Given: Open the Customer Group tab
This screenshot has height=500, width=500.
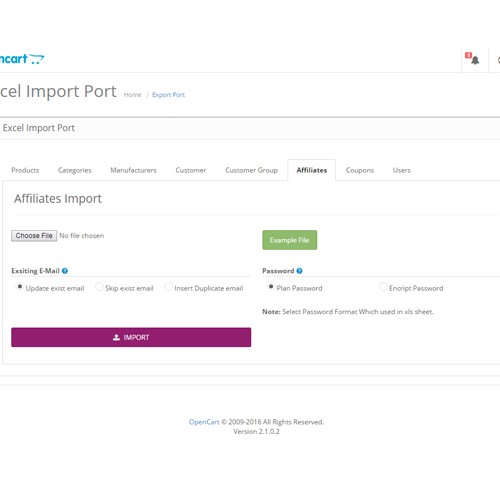Looking at the screenshot, I should coord(251,170).
